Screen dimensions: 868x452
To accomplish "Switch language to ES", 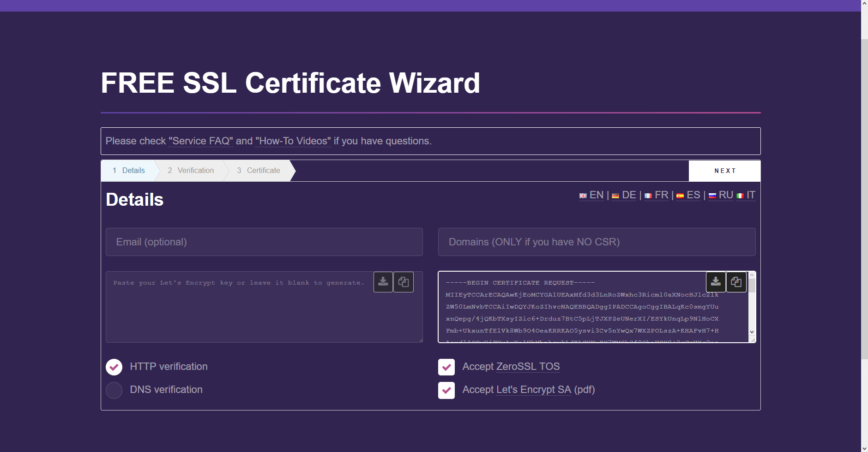I will 688,195.
